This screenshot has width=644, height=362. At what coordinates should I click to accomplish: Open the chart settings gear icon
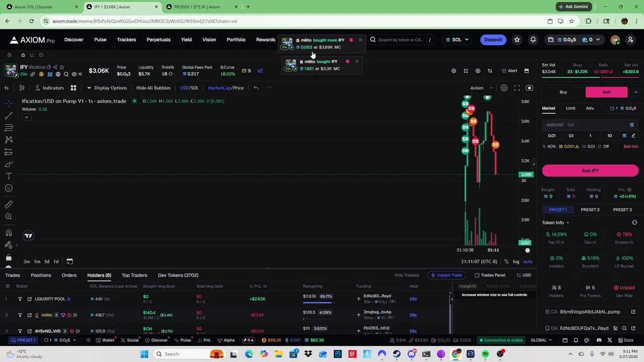pos(504,88)
